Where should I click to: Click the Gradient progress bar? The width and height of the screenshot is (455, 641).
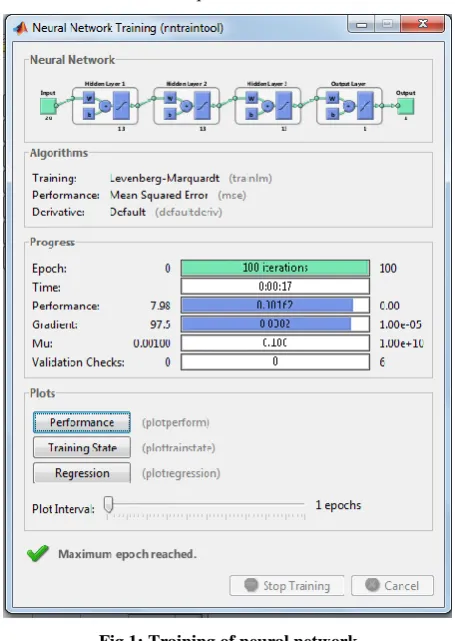275,324
